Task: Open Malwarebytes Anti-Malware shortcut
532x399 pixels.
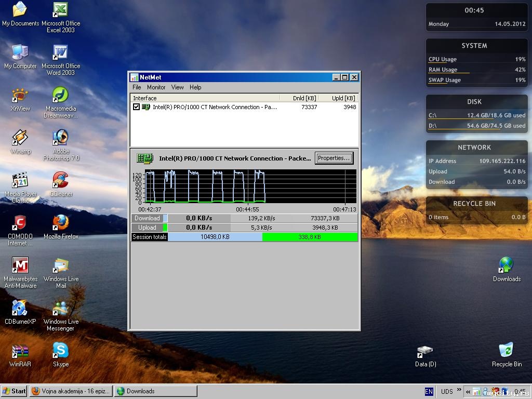Action: 20,266
